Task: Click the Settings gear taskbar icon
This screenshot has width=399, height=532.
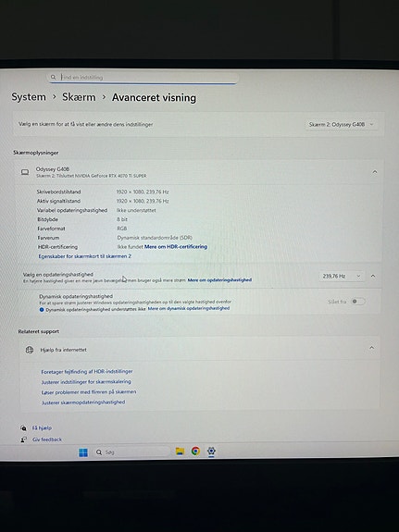Action: 211,451
